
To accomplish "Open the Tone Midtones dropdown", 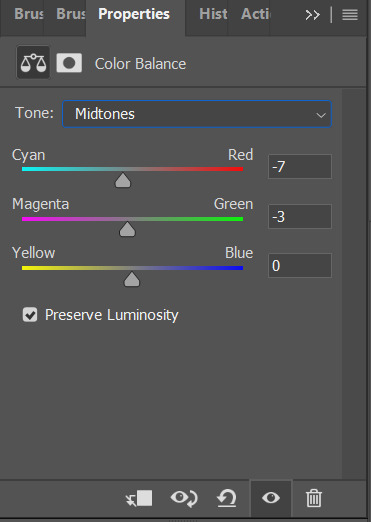I will (197, 114).
